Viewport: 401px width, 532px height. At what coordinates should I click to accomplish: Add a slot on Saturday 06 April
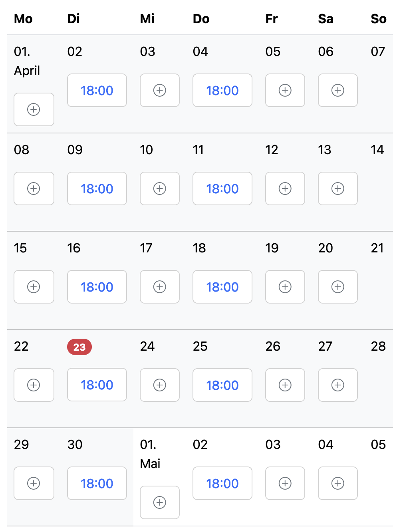pos(338,90)
